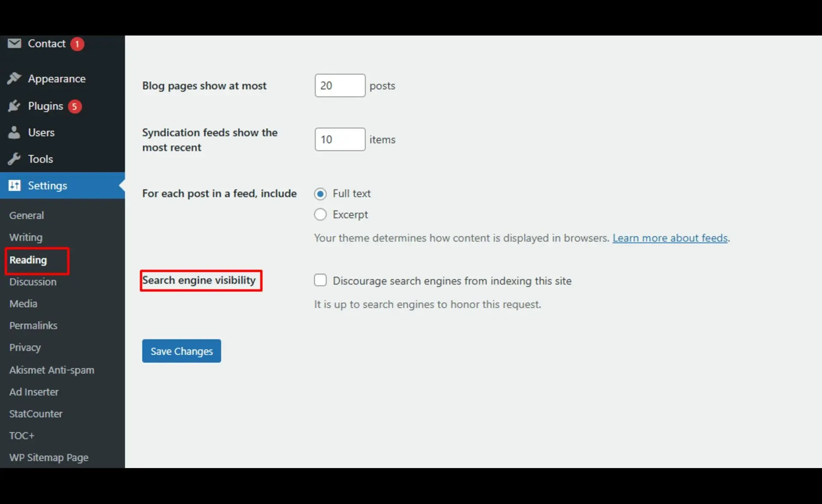
Task: Open WP Sitemap Page settings
Action: (x=49, y=457)
